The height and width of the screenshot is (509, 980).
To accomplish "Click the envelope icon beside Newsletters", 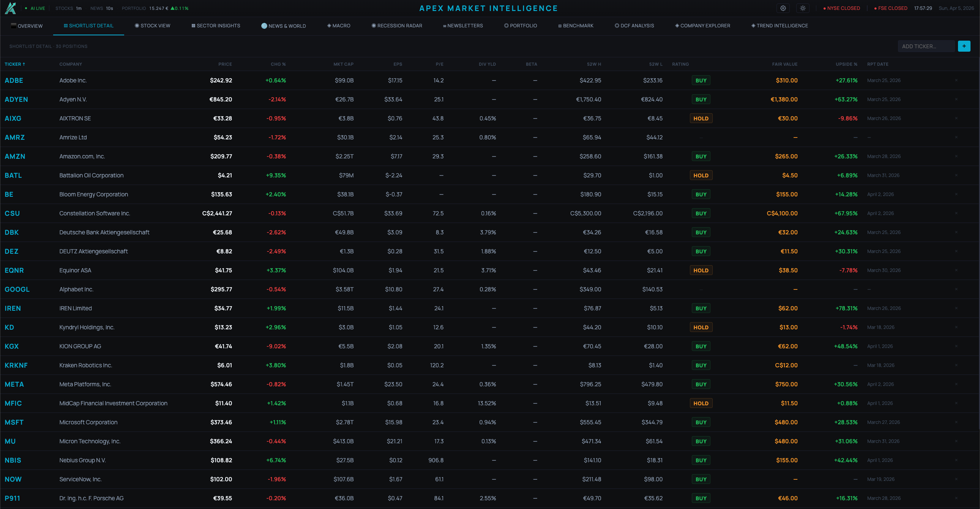I will [x=444, y=26].
